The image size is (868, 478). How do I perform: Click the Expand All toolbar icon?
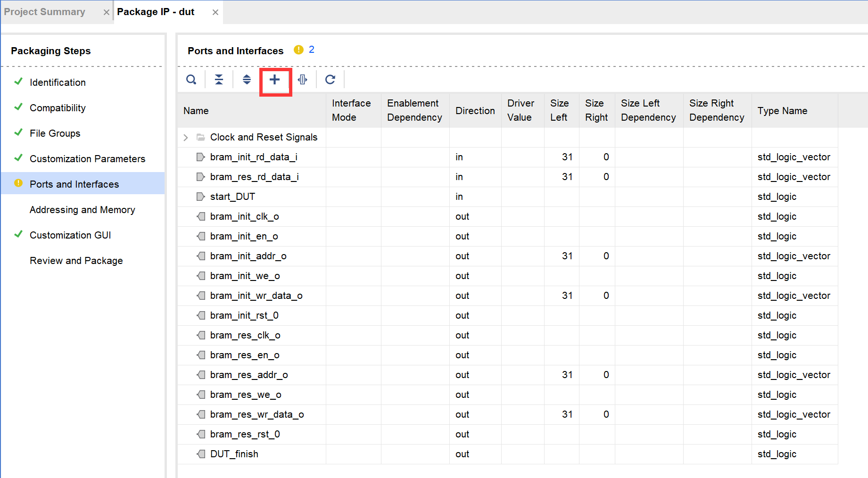[x=247, y=80]
